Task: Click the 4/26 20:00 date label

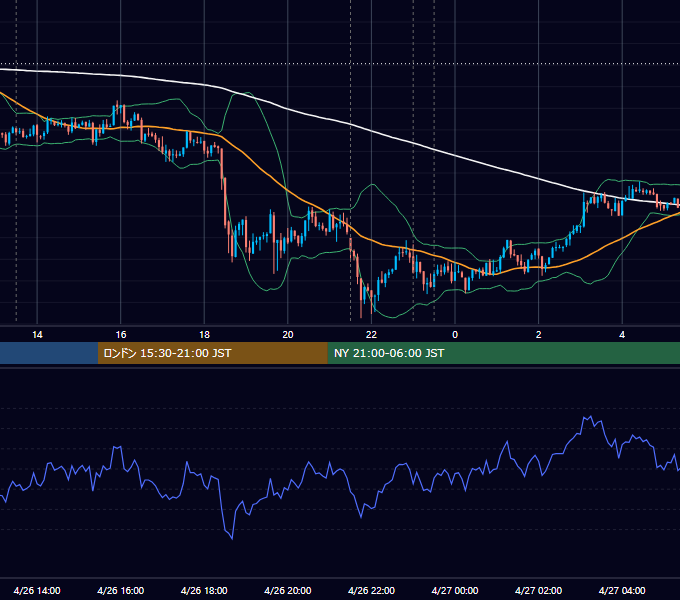Action: 288,590
